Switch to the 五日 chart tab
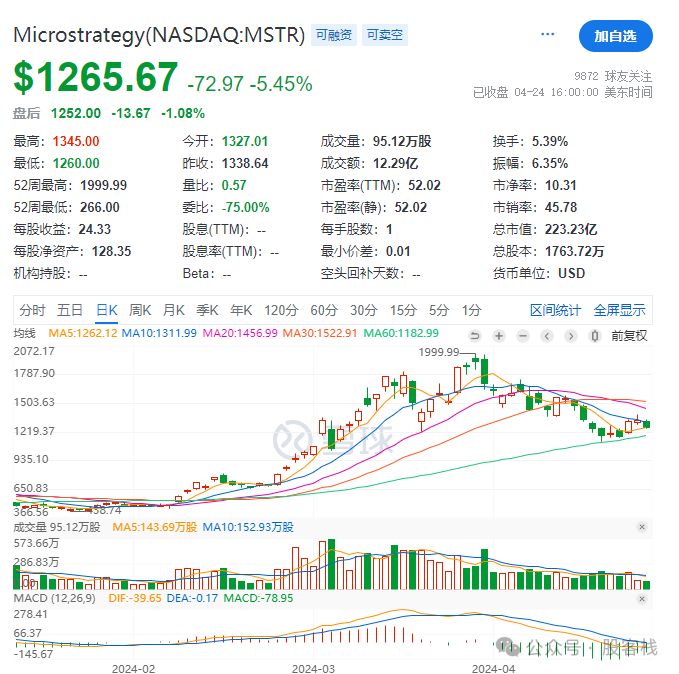This screenshot has height=674, width=679. tap(70, 310)
